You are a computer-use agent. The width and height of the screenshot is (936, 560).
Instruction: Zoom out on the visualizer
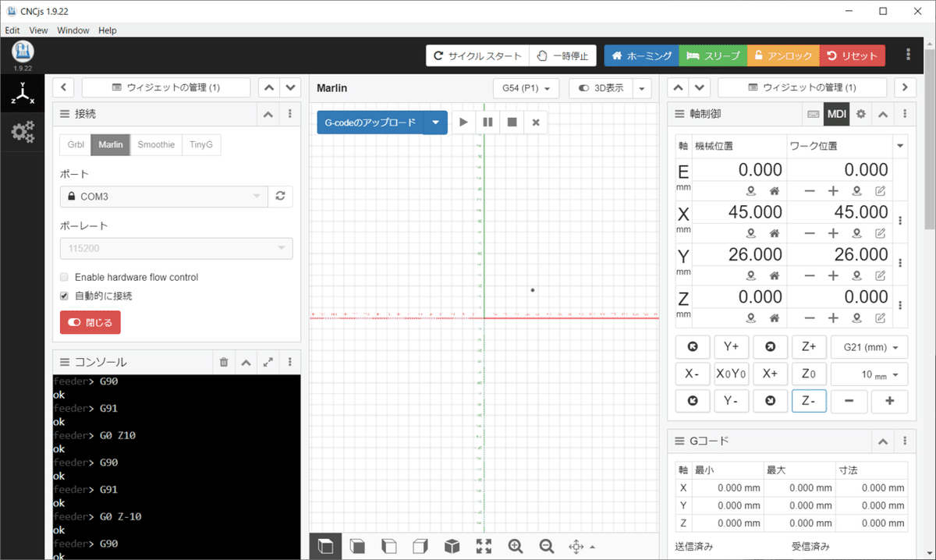[547, 546]
